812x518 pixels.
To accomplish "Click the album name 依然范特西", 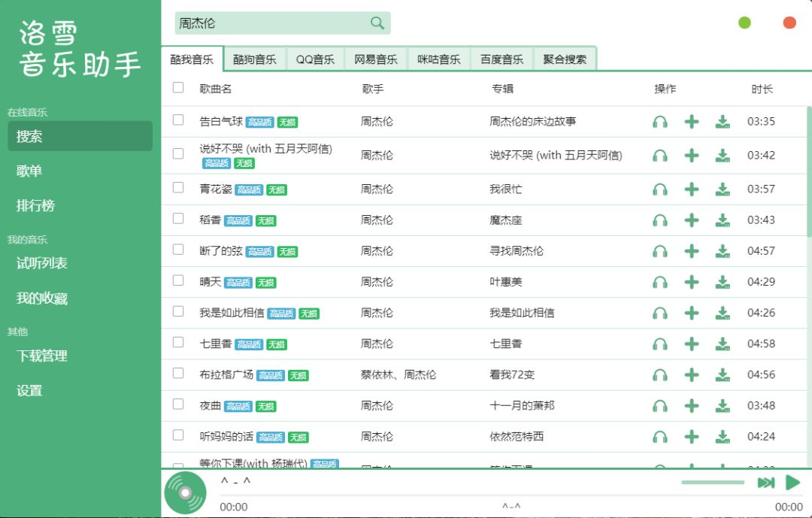I will 517,437.
